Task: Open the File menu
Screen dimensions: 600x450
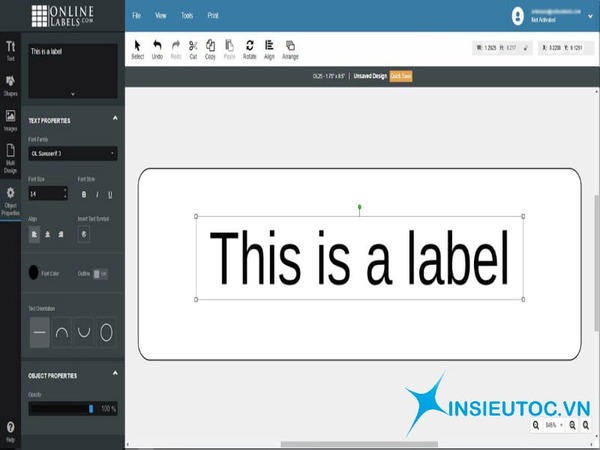Action: point(136,16)
